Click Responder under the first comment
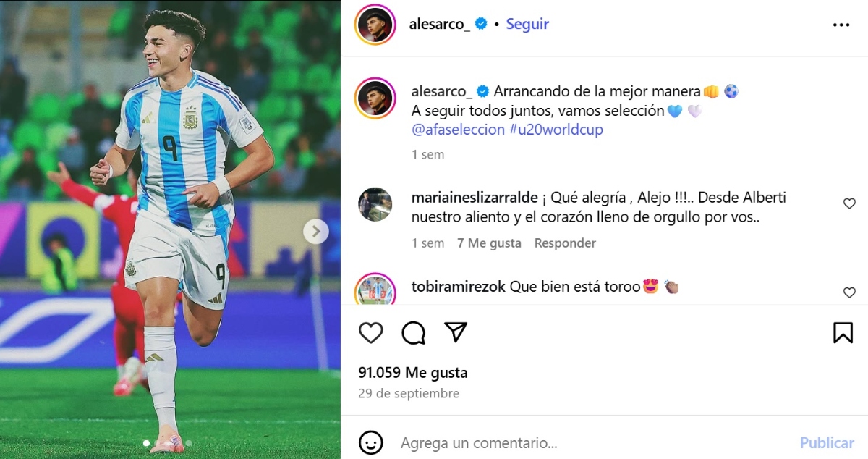 point(565,243)
